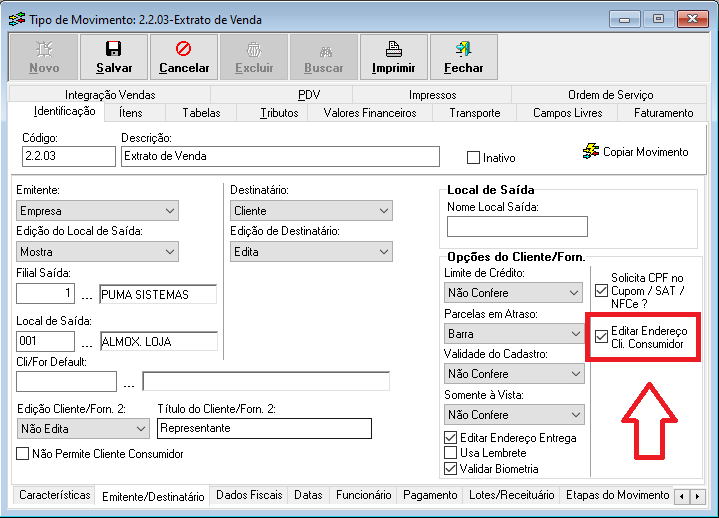The height and width of the screenshot is (518, 719).
Task: Click the Fechar exit icon
Action: tap(463, 48)
